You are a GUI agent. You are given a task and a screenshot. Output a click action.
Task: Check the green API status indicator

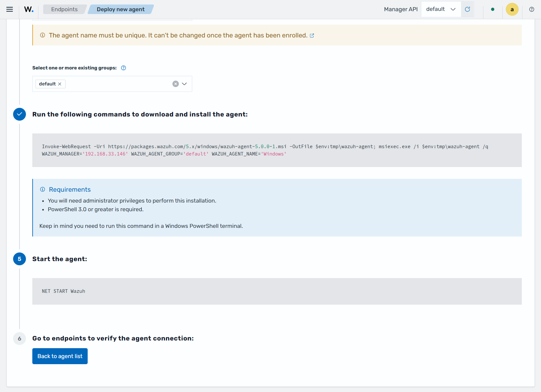[493, 9]
